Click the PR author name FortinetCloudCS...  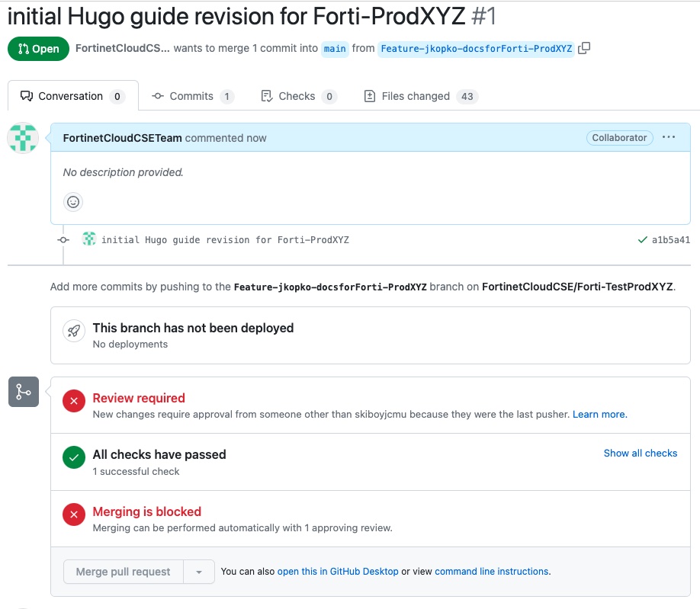(122, 48)
